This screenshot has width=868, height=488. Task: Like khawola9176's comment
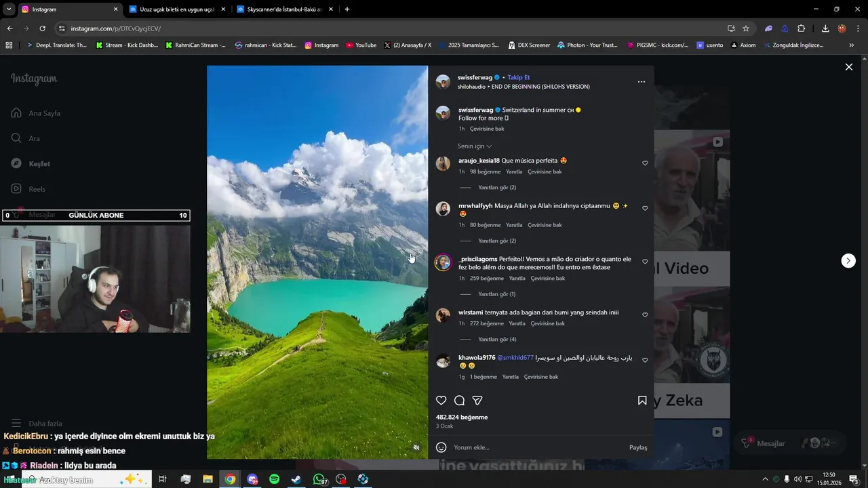tap(645, 360)
